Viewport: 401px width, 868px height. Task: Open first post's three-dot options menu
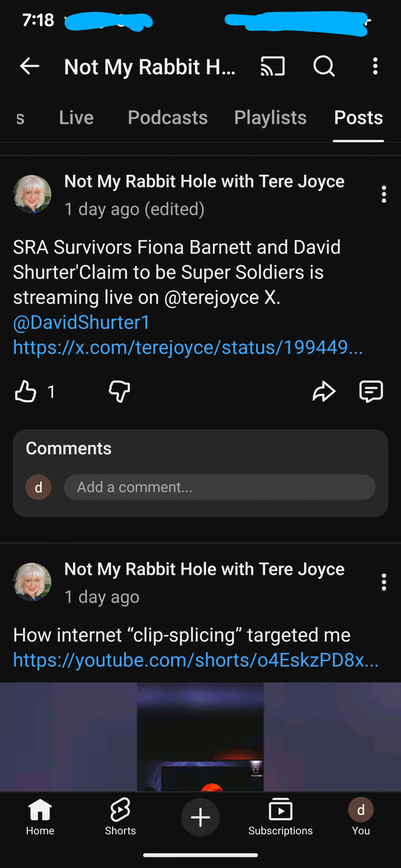pyautogui.click(x=384, y=194)
